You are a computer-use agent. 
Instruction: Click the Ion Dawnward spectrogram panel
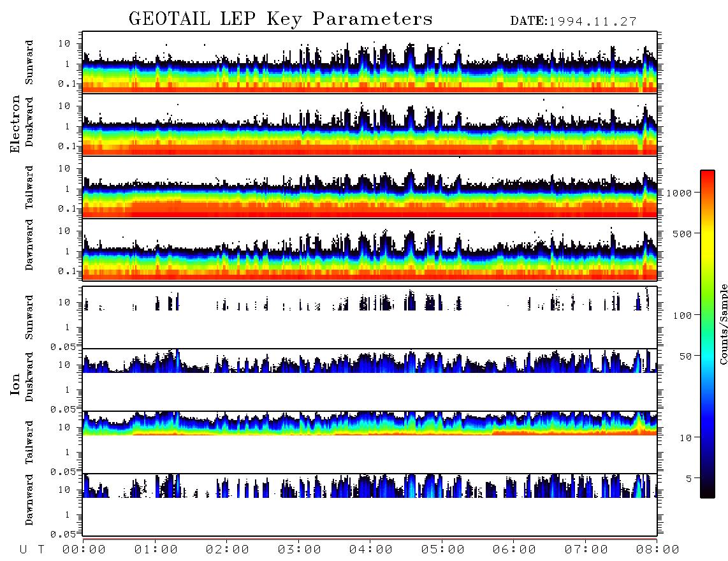pyautogui.click(x=370, y=505)
